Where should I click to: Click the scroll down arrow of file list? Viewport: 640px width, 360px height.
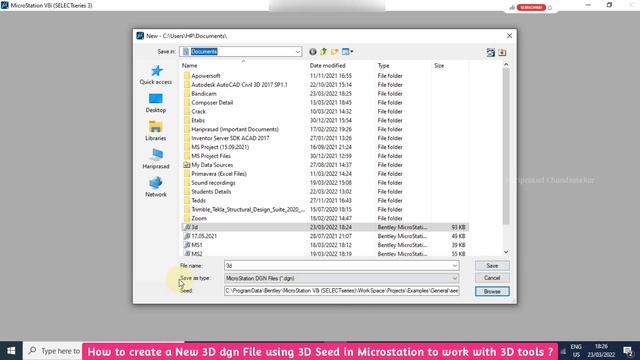point(506,252)
